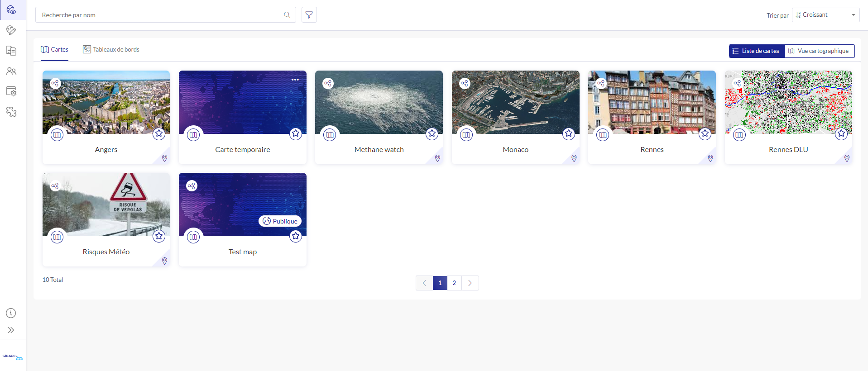
Task: Click the Siradel logo
Action: [12, 357]
